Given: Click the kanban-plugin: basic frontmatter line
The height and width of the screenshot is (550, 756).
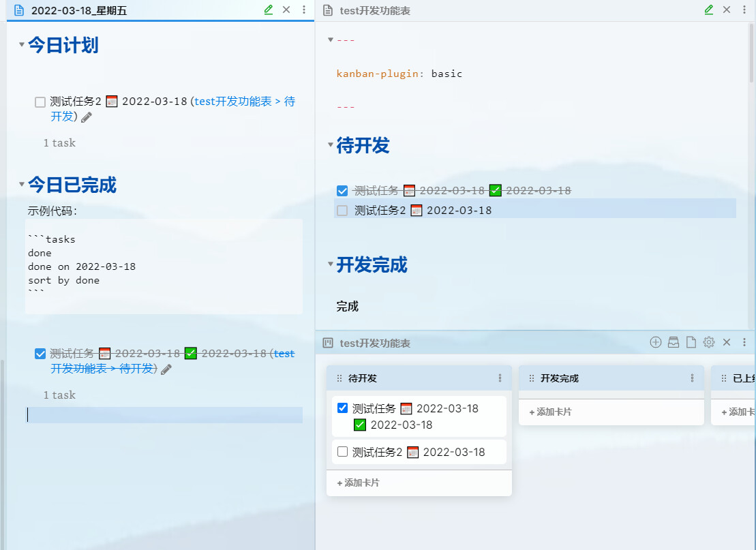Looking at the screenshot, I should pyautogui.click(x=399, y=74).
